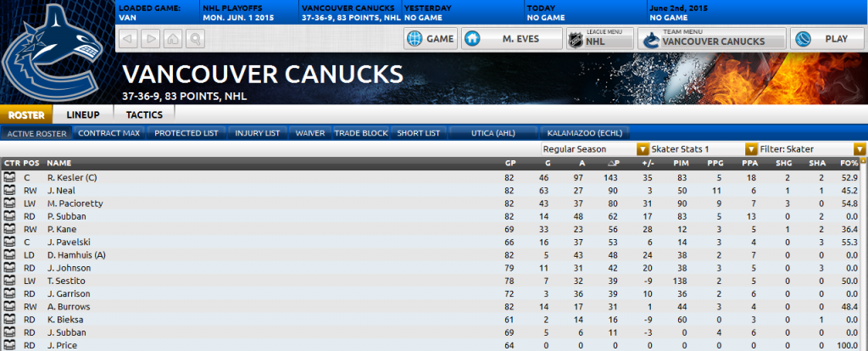Click the forward navigation arrow icon
The image size is (868, 351).
pyautogui.click(x=151, y=39)
